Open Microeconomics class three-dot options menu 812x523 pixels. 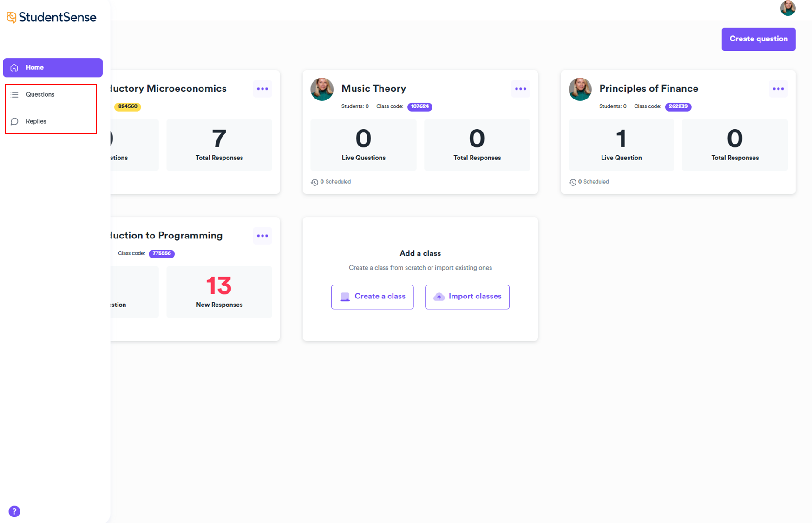(x=262, y=89)
